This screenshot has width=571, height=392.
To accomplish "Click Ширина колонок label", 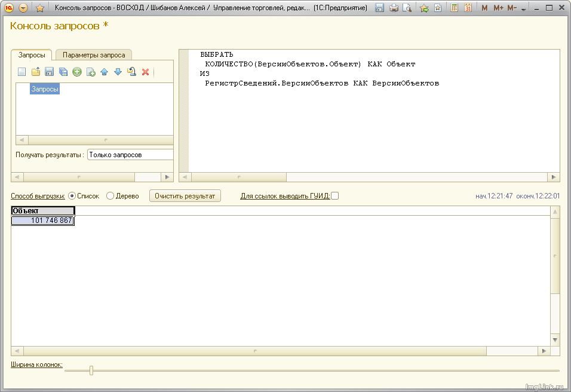I will pyautogui.click(x=36, y=365).
